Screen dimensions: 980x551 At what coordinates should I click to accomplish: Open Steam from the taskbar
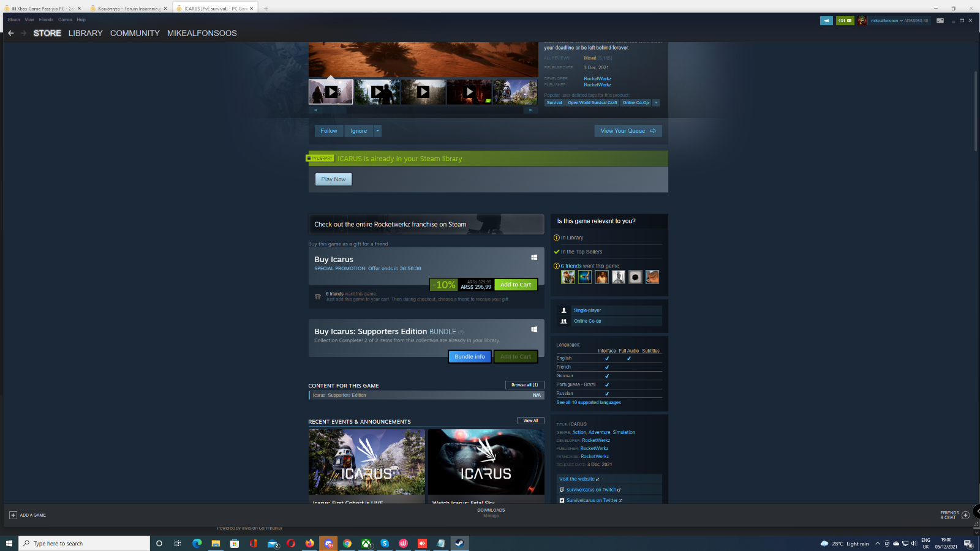459,543
